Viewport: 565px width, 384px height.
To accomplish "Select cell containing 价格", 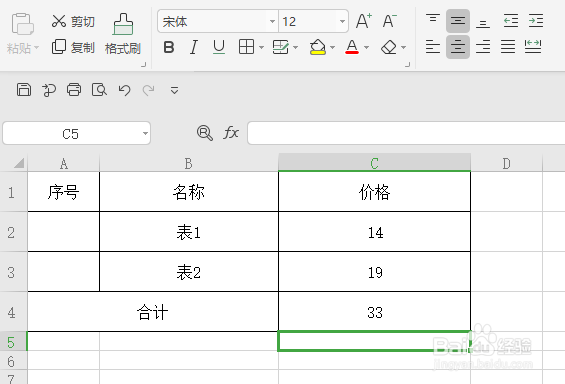I will 374,192.
